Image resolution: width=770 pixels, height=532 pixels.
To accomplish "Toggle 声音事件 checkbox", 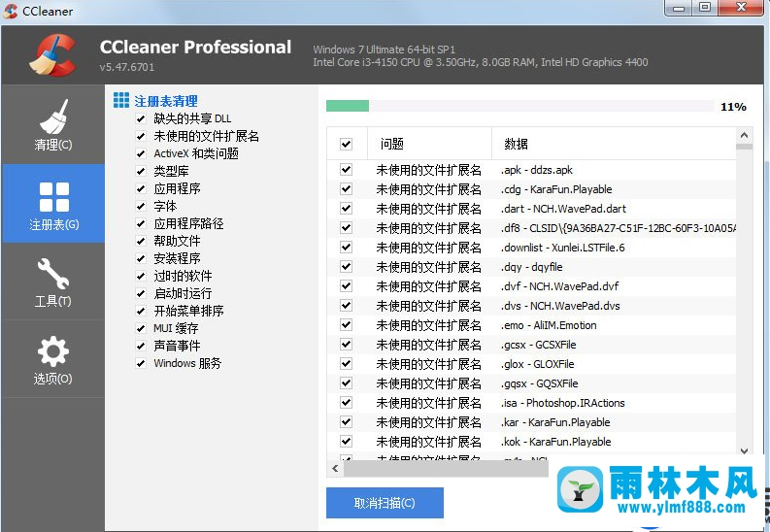I will click(x=141, y=346).
